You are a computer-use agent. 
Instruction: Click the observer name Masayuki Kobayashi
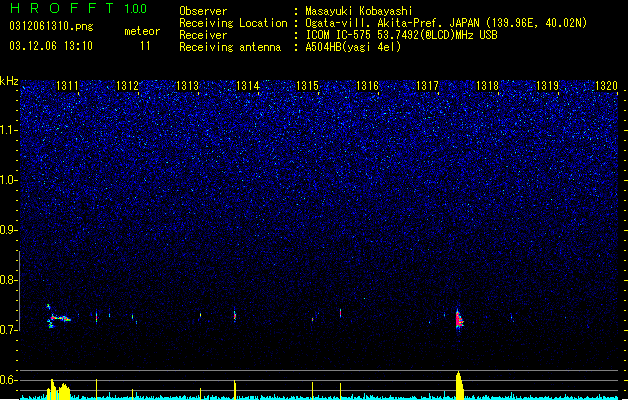[x=359, y=11]
